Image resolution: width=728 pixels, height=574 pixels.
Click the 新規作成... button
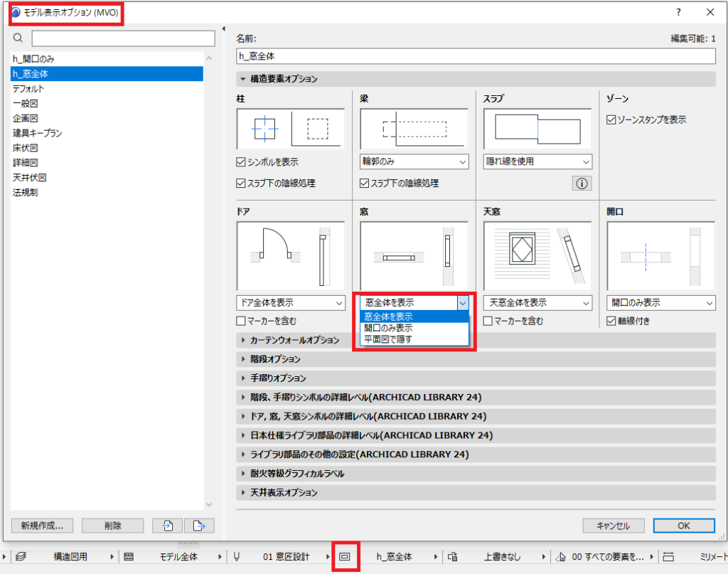click(42, 526)
